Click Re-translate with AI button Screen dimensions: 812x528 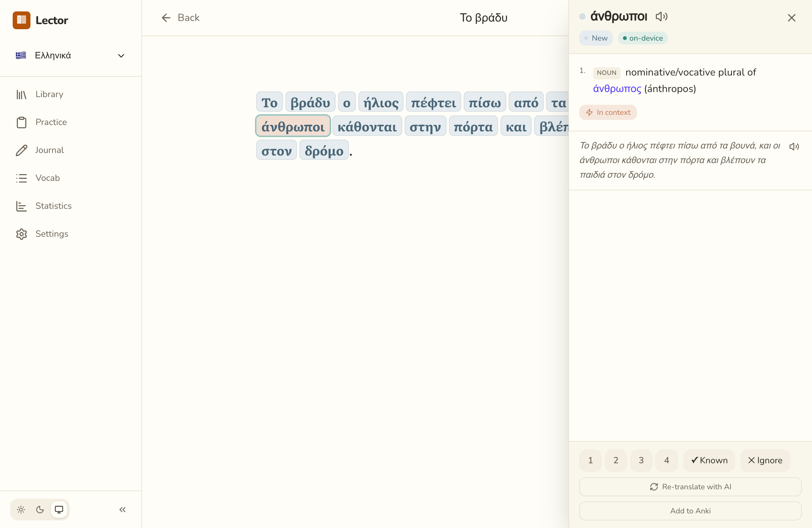tap(690, 487)
